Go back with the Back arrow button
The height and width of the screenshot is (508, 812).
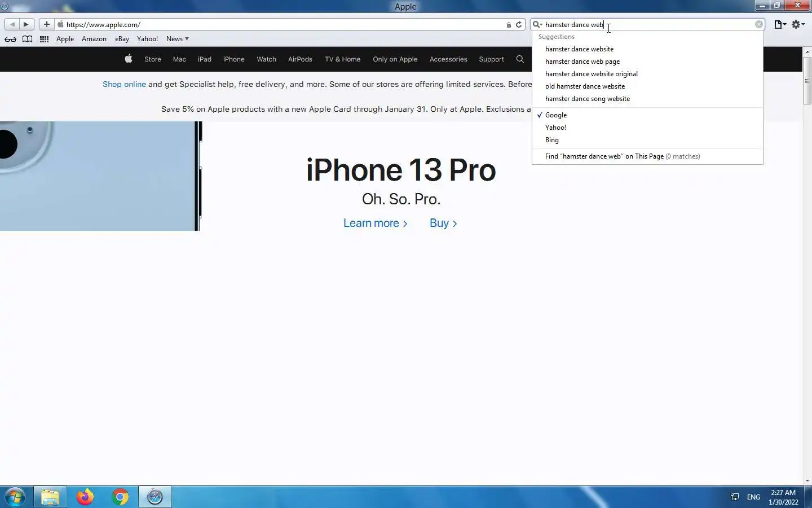tap(12, 24)
